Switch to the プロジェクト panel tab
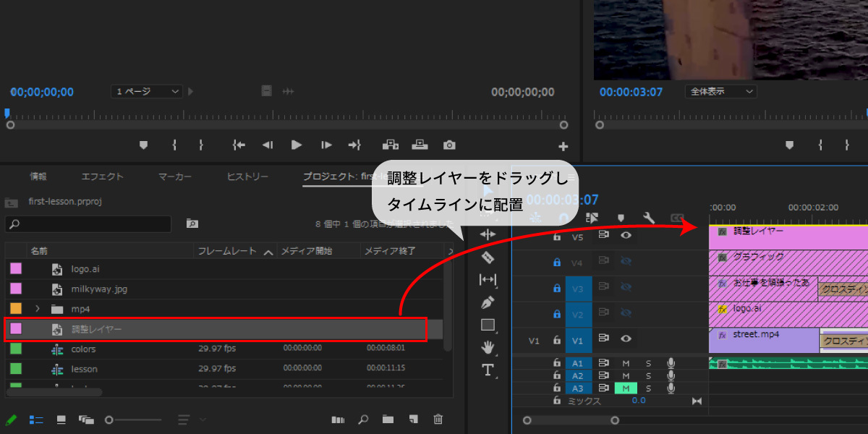 [x=337, y=176]
